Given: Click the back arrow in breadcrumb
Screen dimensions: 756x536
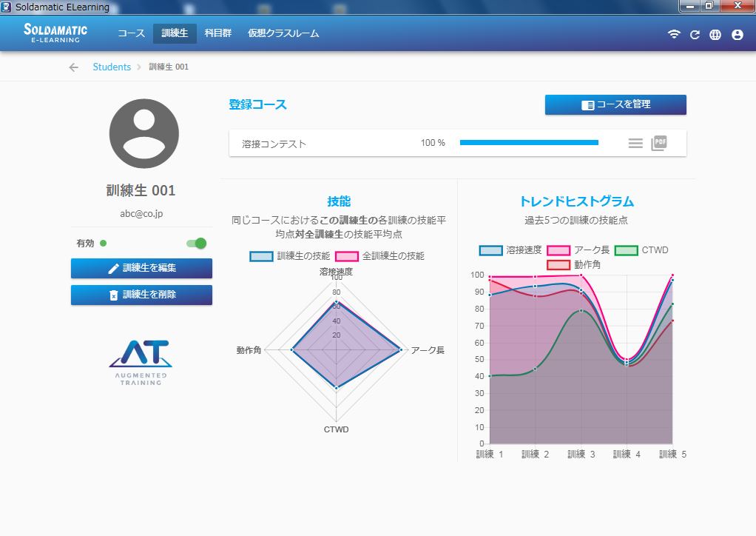Looking at the screenshot, I should pyautogui.click(x=73, y=67).
